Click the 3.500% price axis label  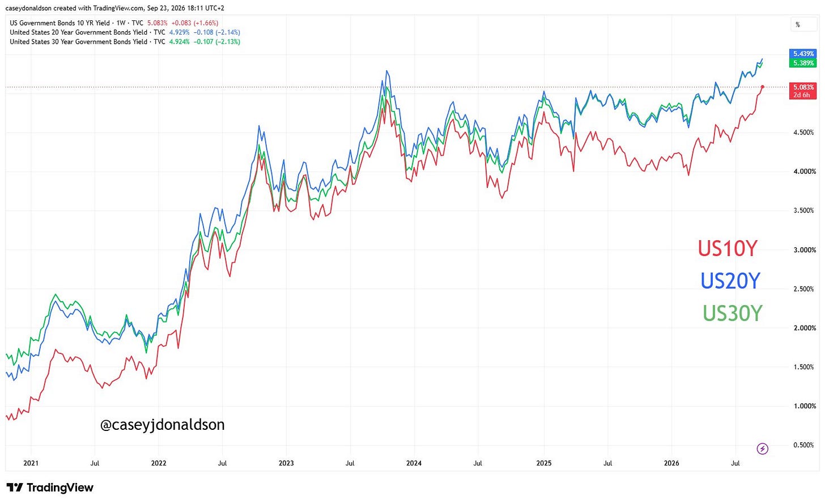click(x=803, y=211)
